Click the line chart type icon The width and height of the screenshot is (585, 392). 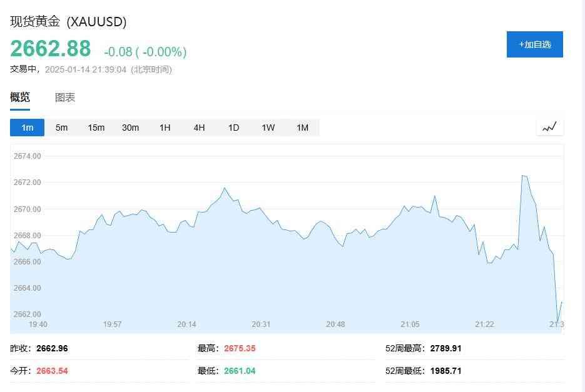coord(549,128)
